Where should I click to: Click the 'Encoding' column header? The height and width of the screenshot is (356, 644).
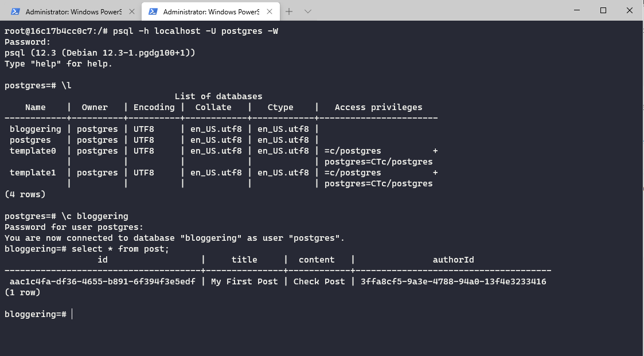154,107
